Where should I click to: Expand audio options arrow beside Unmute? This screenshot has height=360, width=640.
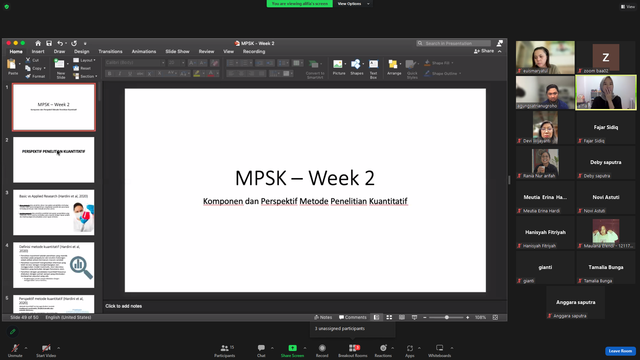tap(26, 348)
